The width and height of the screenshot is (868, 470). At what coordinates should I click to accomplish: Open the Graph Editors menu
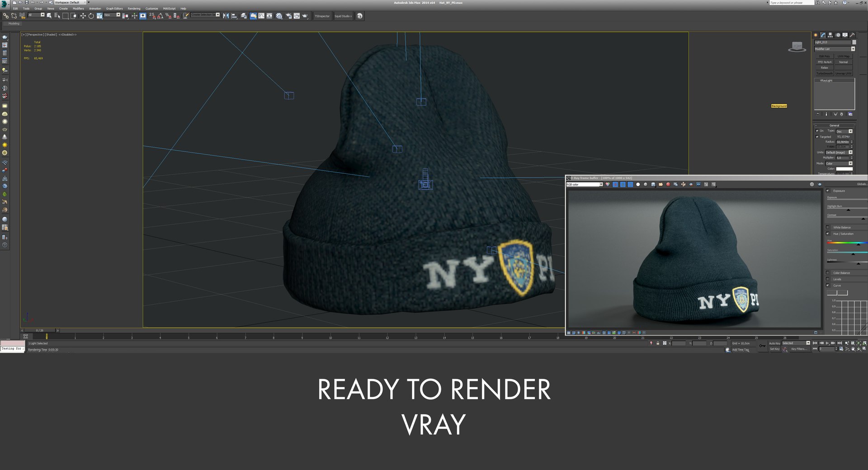click(114, 9)
